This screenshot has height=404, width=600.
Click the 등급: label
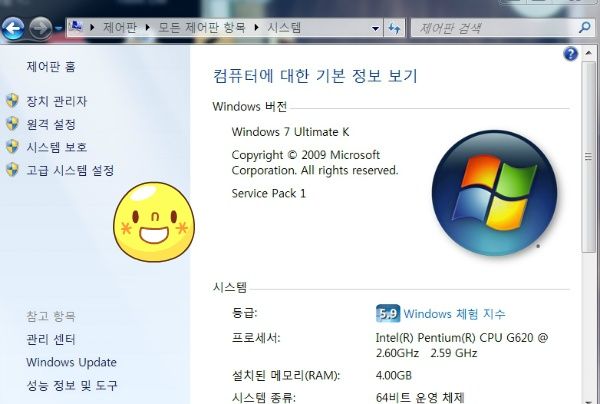pyautogui.click(x=245, y=313)
